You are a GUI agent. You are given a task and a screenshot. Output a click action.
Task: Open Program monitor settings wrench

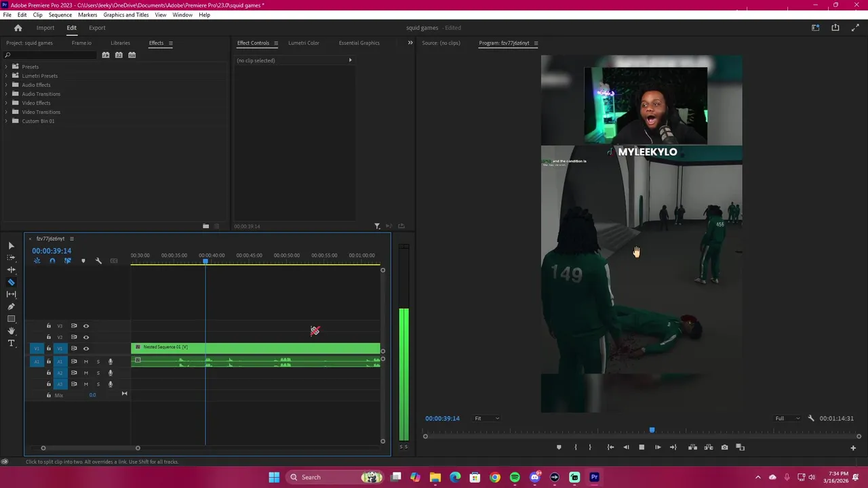click(x=811, y=418)
